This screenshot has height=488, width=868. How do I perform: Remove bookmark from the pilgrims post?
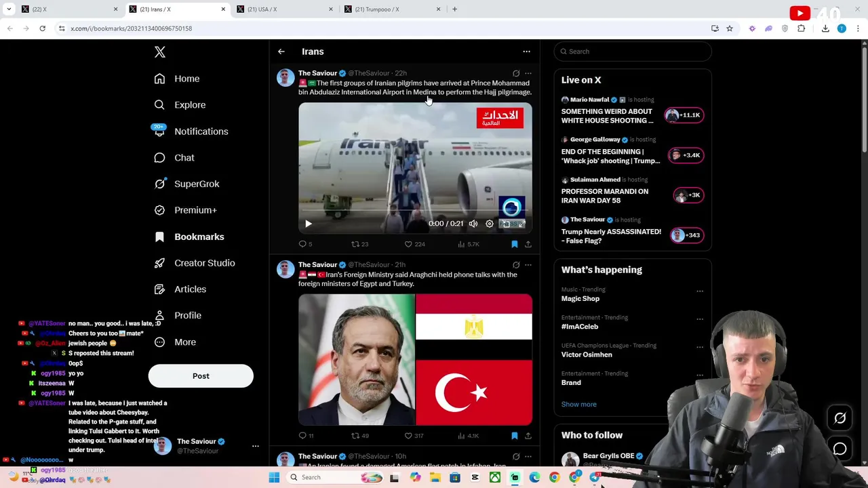515,244
